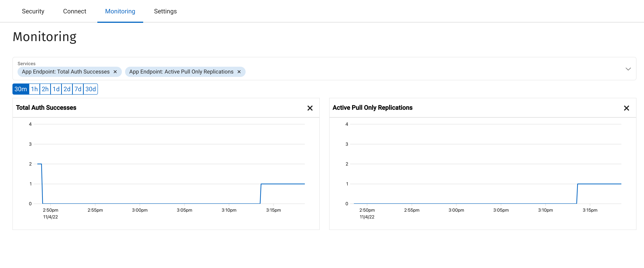This screenshot has width=644, height=268.
Task: Open the Settings tab
Action: [x=165, y=11]
